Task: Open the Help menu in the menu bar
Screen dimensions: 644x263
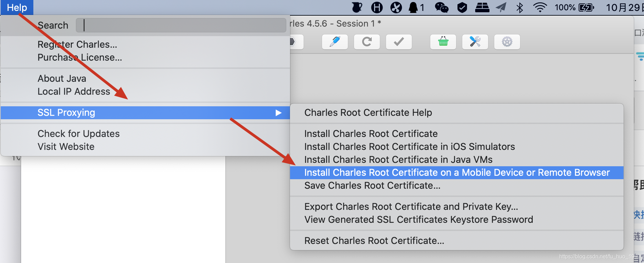Action: [17, 7]
